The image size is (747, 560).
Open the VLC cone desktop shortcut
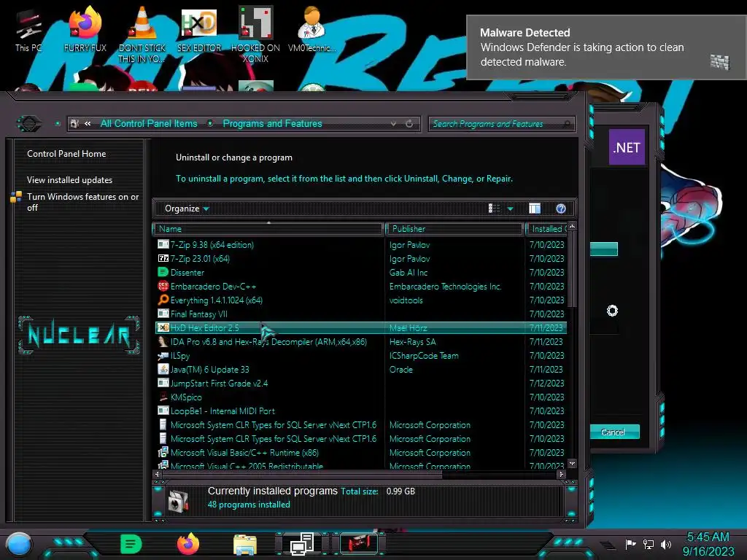(142, 34)
